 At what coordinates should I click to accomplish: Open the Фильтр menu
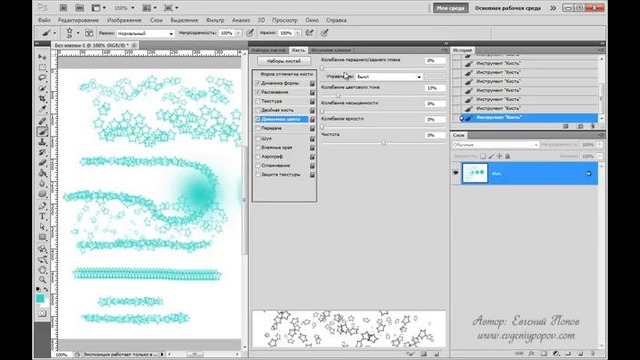tap(215, 20)
